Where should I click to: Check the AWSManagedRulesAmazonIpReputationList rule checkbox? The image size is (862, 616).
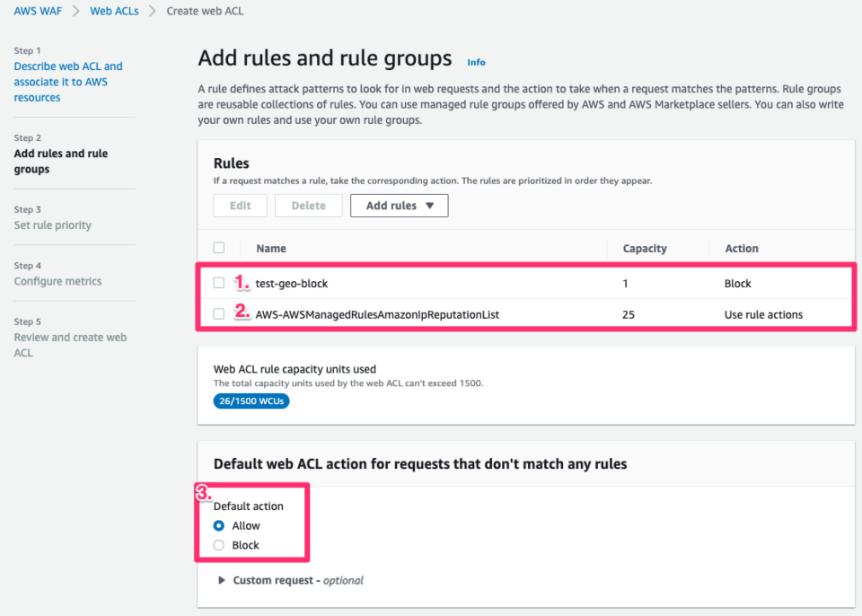coord(219,314)
